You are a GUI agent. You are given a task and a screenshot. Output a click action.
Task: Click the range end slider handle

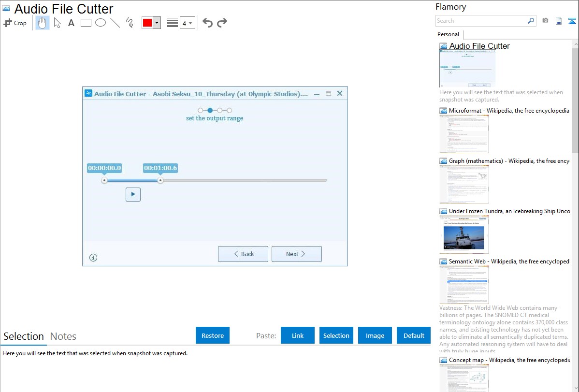pyautogui.click(x=160, y=180)
